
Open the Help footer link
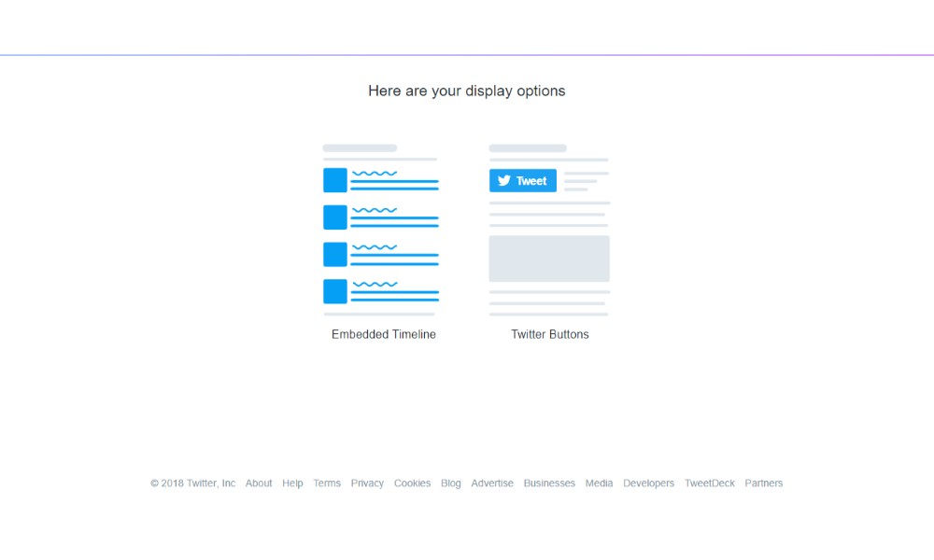tap(292, 483)
